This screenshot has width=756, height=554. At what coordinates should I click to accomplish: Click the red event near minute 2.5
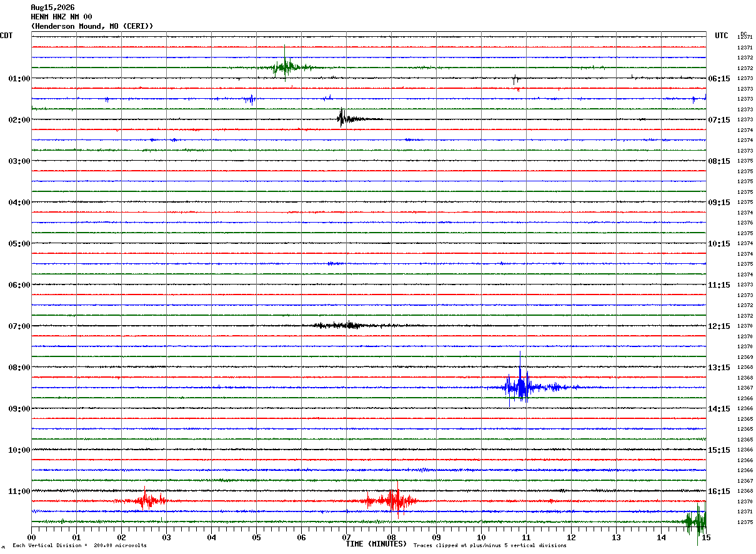pyautogui.click(x=144, y=500)
